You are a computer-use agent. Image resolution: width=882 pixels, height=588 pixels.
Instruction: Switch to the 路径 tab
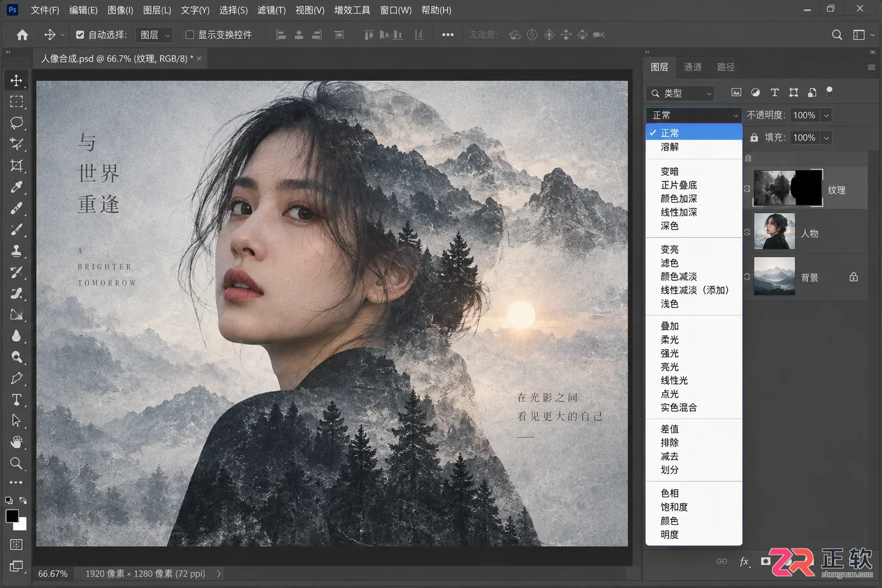click(x=726, y=67)
